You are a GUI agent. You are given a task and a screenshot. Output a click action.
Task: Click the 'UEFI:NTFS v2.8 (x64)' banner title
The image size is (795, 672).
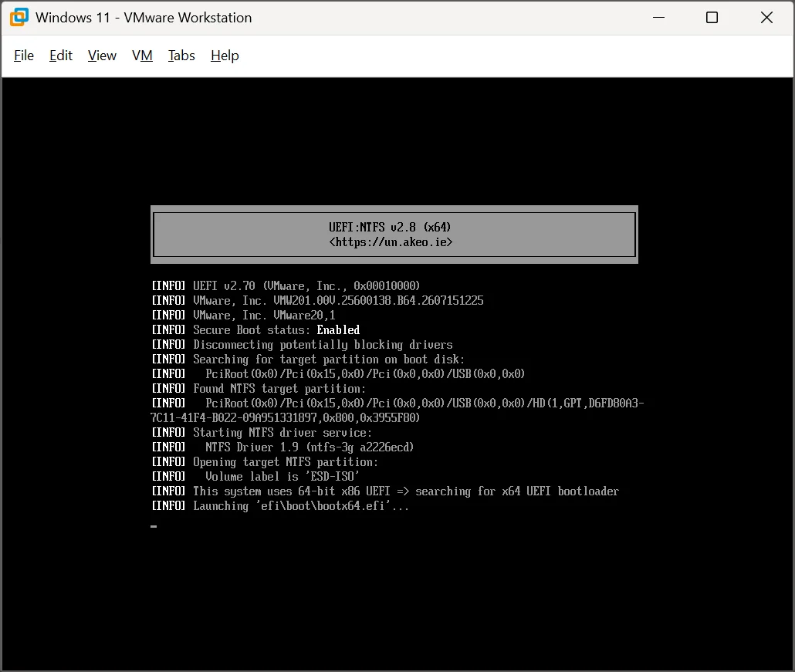pyautogui.click(x=389, y=227)
